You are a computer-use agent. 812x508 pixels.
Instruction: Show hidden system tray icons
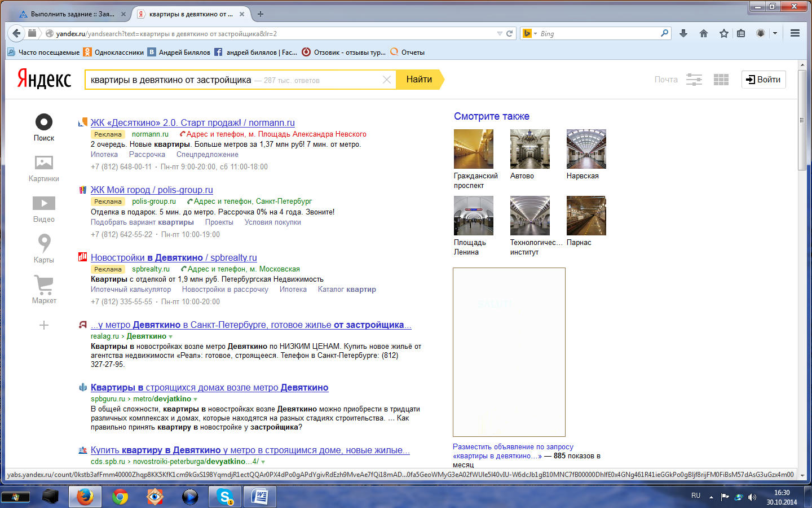click(x=711, y=497)
